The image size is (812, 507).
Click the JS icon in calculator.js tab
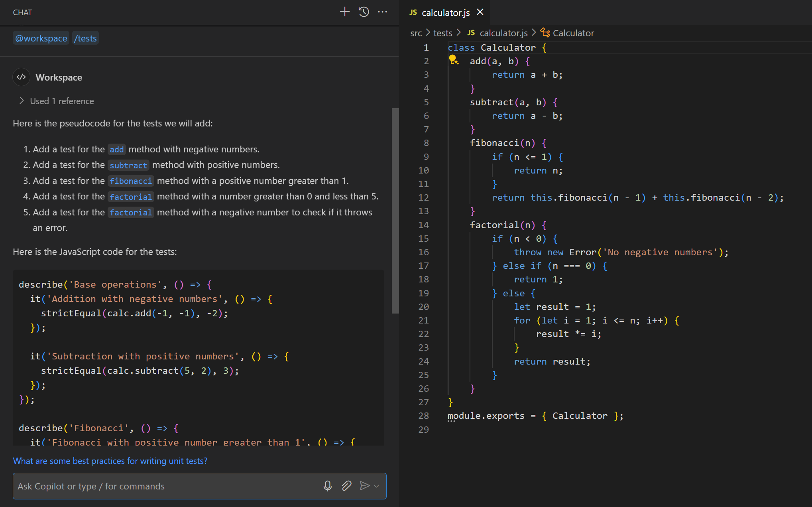[413, 12]
